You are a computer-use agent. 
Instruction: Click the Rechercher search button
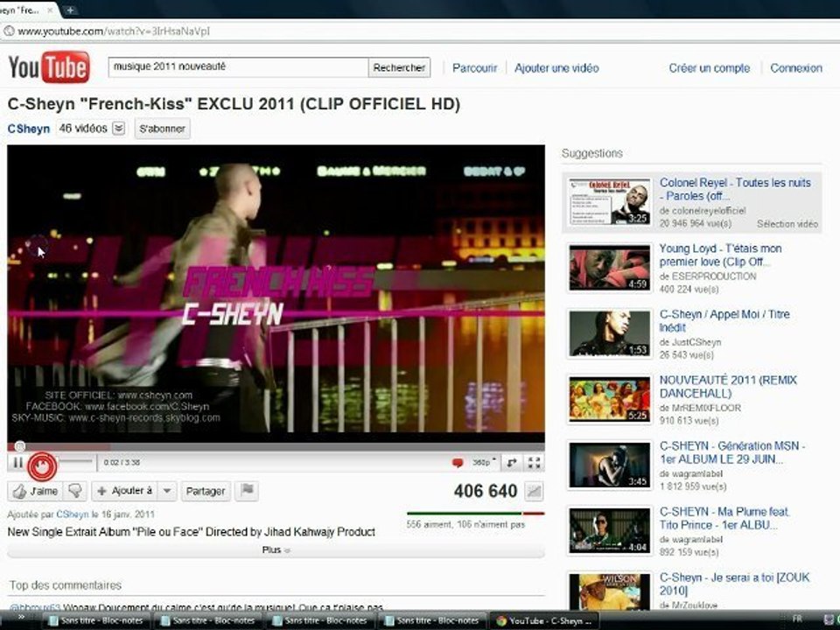[399, 67]
